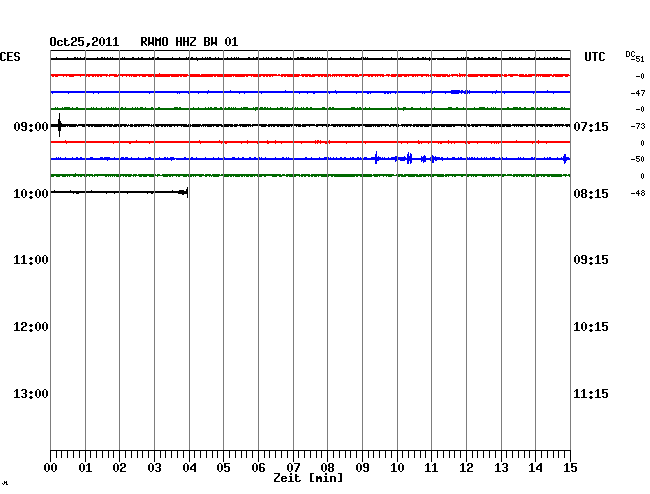Select the "09" minute tick label
Image resolution: width=650 pixels, height=494 pixels.
pyautogui.click(x=362, y=468)
